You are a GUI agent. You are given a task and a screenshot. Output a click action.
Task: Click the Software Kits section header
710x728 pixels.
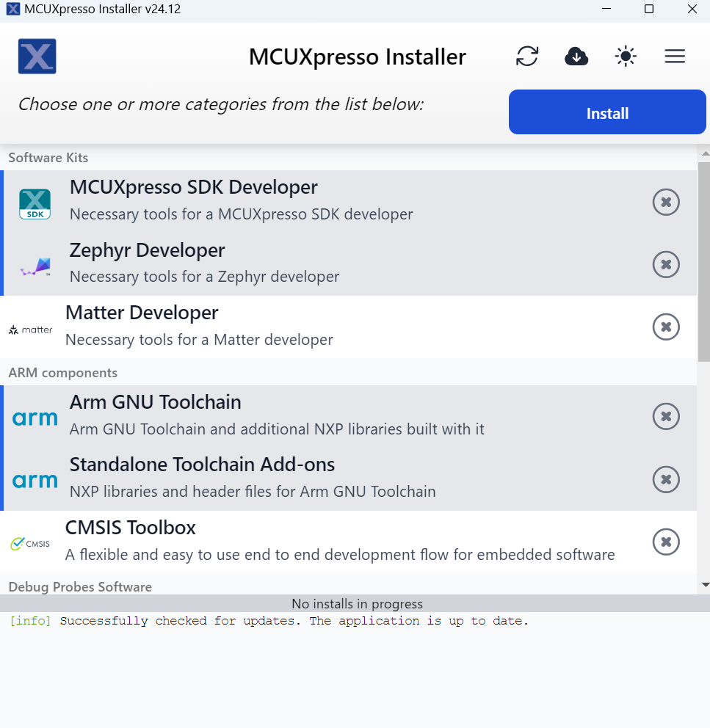(48, 158)
